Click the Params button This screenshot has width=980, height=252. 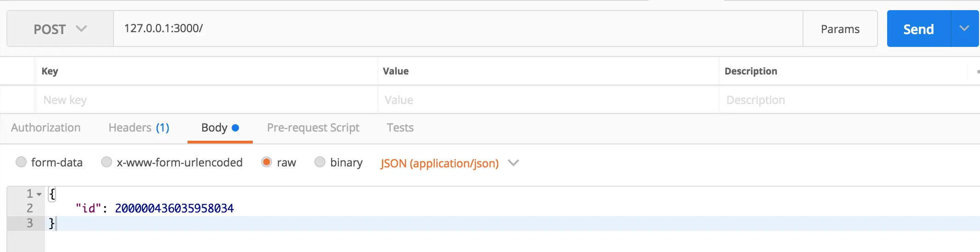pyautogui.click(x=840, y=29)
